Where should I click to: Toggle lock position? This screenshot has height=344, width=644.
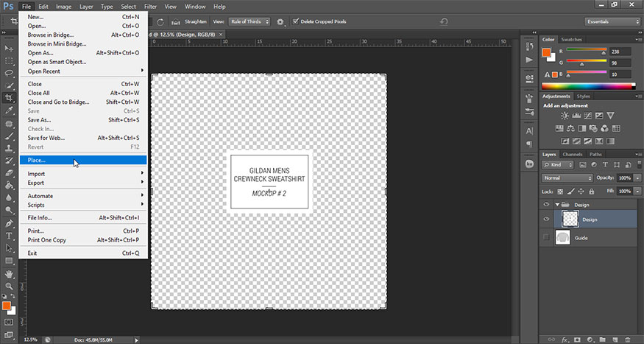(581, 192)
